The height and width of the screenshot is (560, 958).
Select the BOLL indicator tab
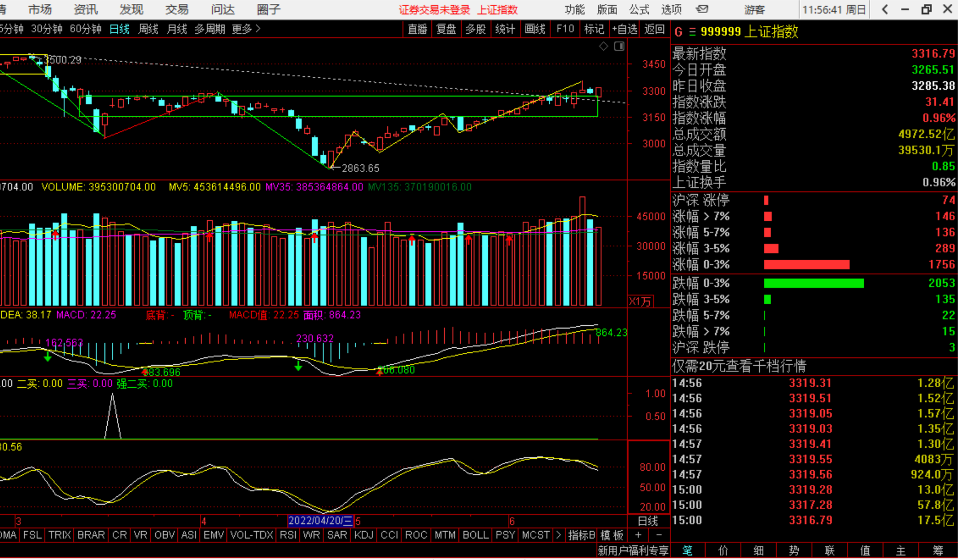(x=475, y=535)
